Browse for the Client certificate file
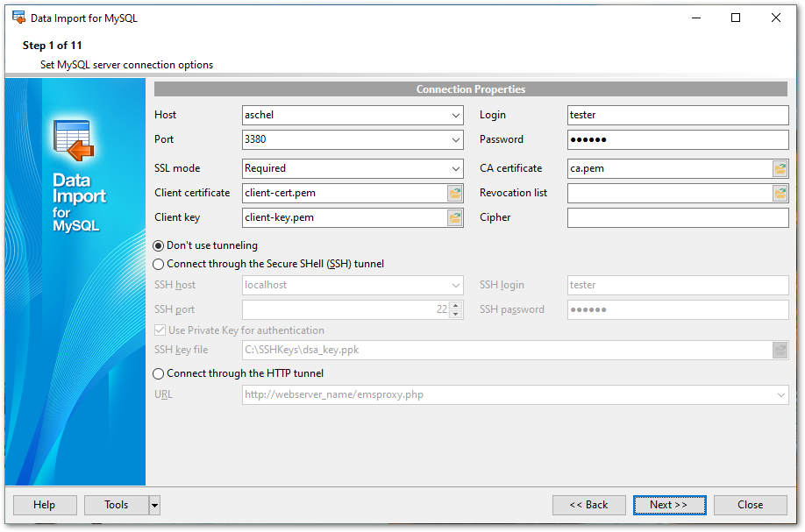 tap(455, 194)
